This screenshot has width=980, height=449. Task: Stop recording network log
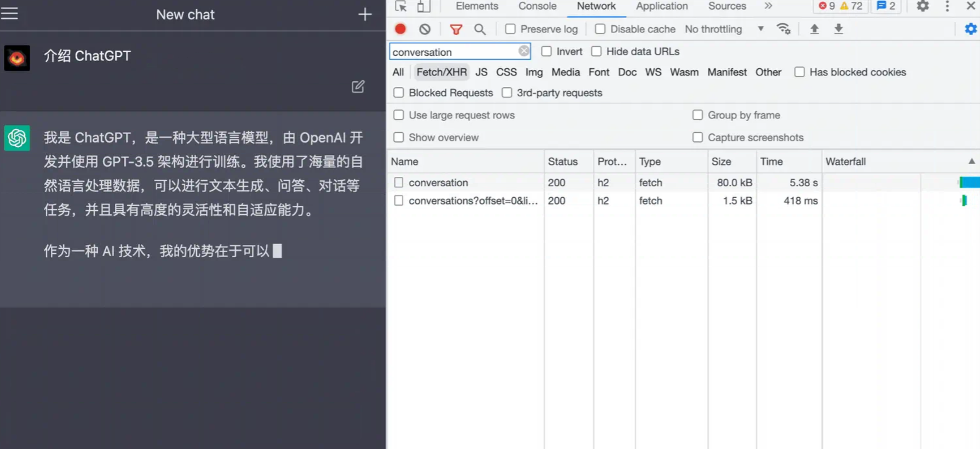[x=400, y=29]
